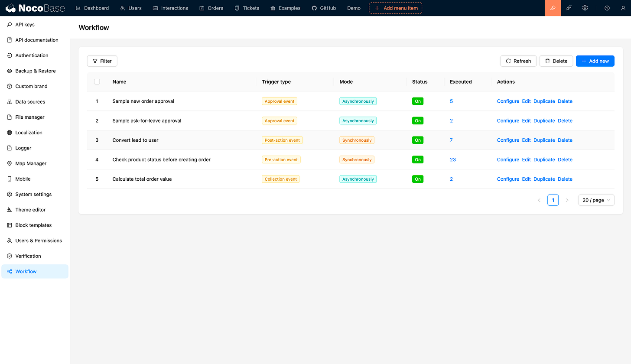Select the API keys sidebar entry

pos(25,24)
